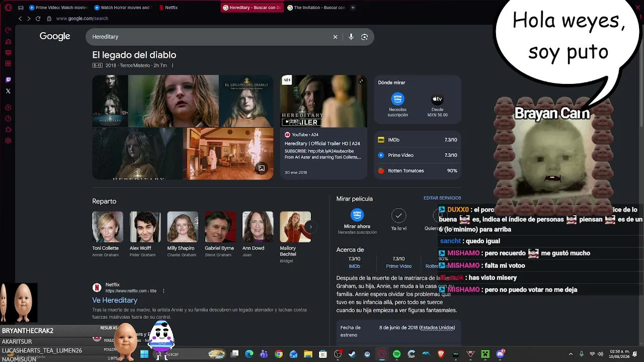Play the Hereditary official trailer video
644x362 pixels.
click(x=324, y=101)
